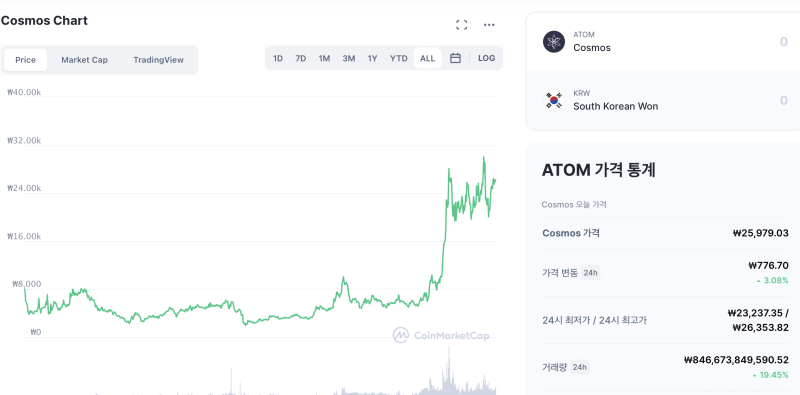
Task: Switch to the TradingView tab
Action: [x=159, y=60]
